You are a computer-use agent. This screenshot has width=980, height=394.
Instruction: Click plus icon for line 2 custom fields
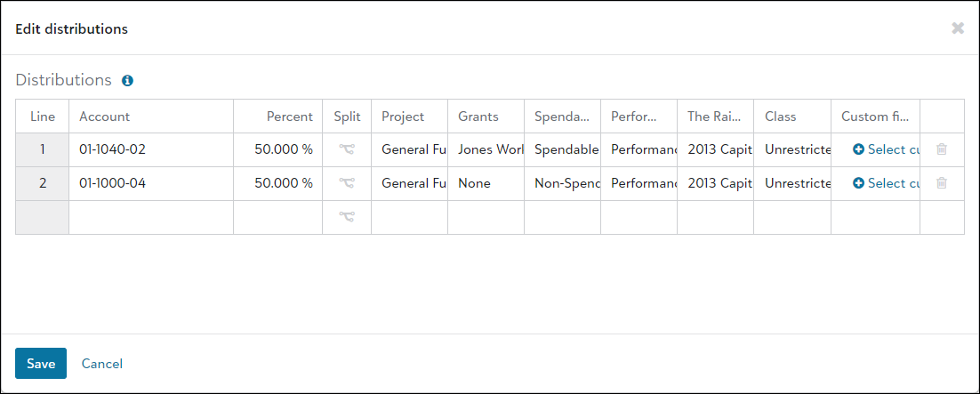(858, 183)
